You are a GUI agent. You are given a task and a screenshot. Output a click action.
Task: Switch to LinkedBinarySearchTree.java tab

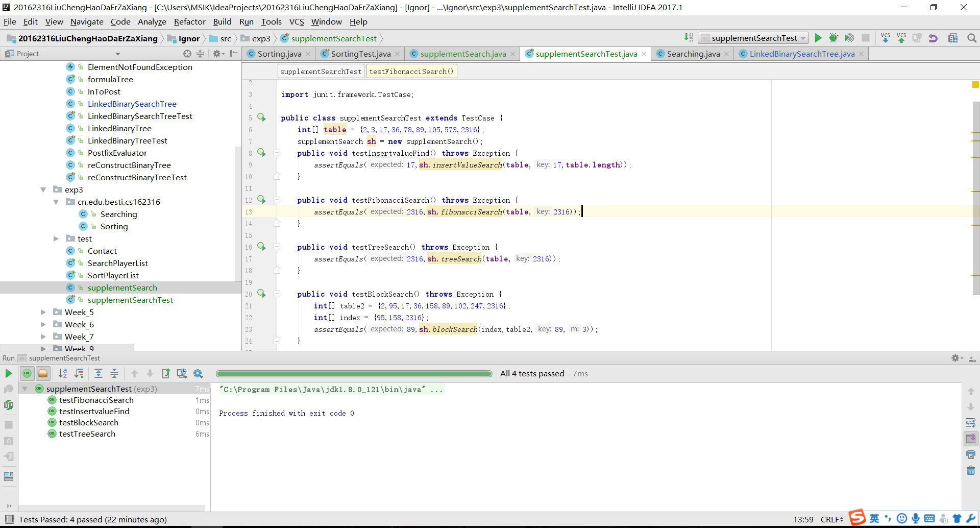pos(802,54)
